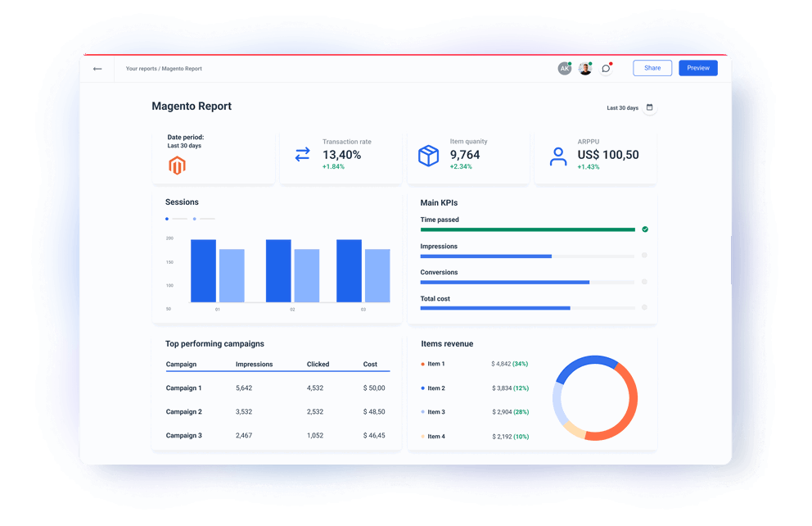
Task: Click the Item quantity box icon
Action: point(429,156)
